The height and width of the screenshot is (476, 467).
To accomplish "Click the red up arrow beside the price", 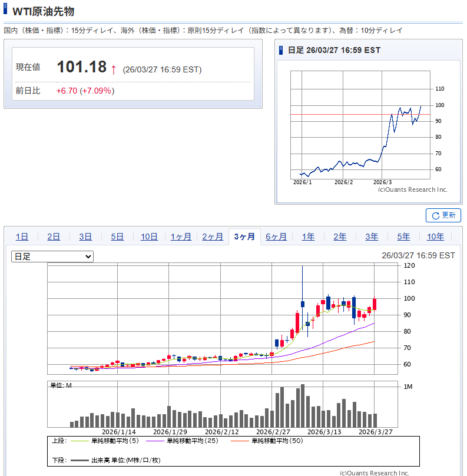I will pos(114,69).
